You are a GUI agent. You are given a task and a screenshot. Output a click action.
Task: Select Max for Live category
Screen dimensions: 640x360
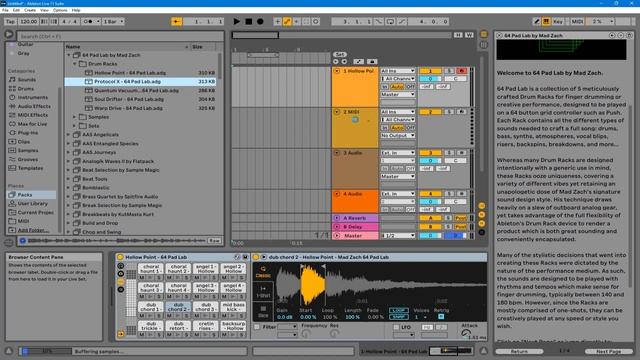pos(32,124)
